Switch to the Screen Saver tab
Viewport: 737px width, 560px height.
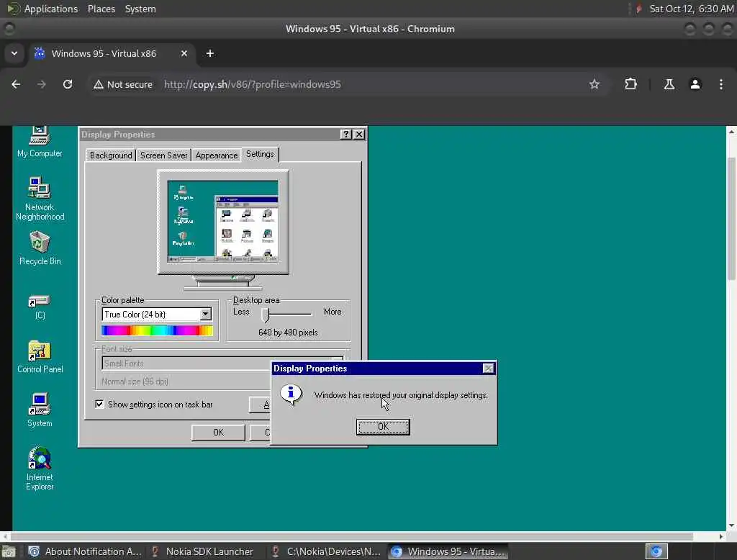163,155
